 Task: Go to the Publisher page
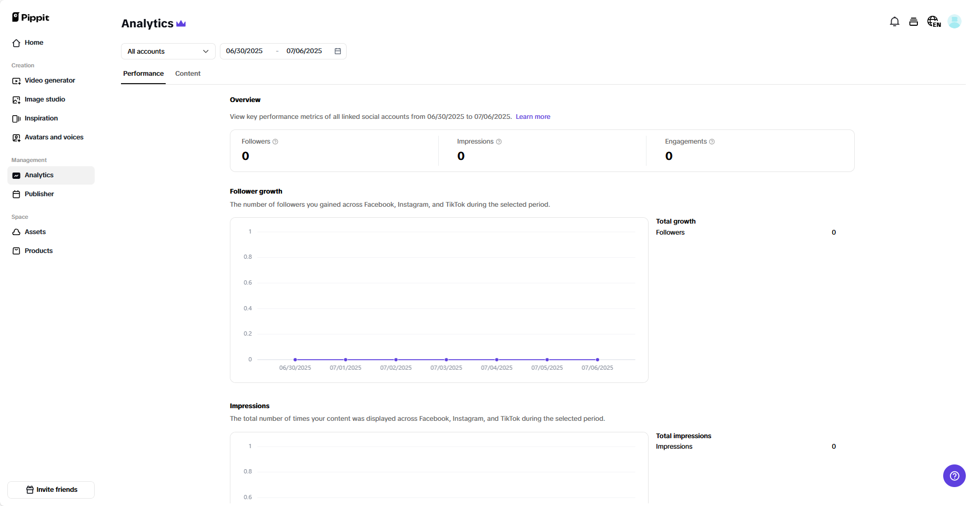pyautogui.click(x=39, y=194)
